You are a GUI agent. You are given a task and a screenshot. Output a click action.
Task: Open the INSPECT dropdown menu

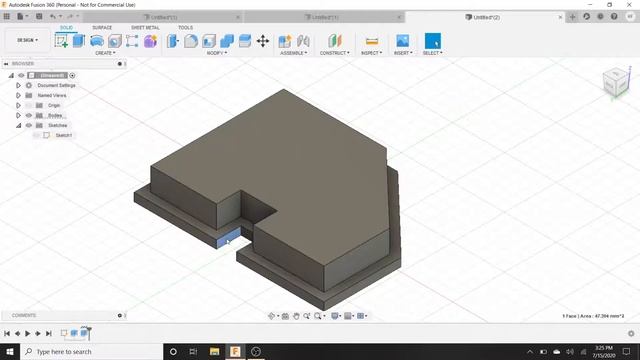pos(372,53)
